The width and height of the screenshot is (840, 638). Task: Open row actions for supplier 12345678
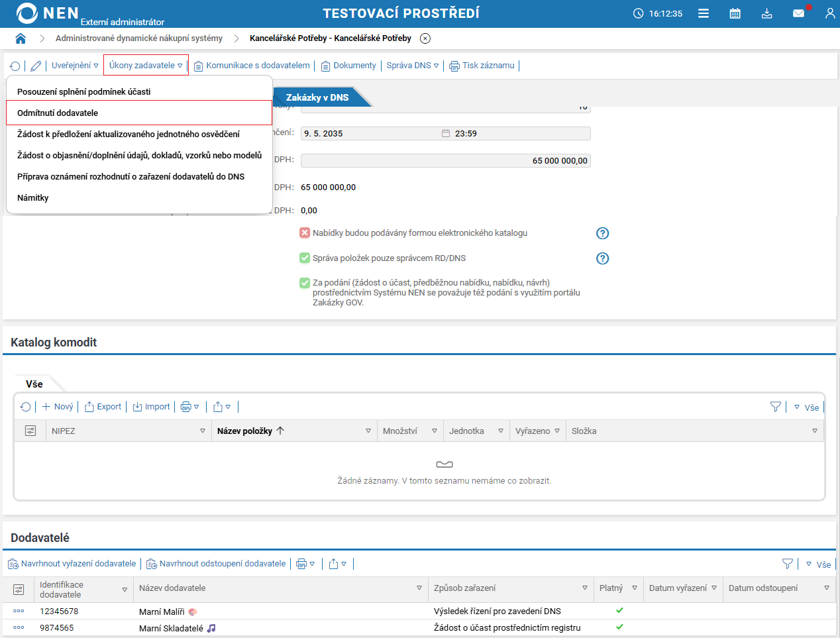click(19, 611)
